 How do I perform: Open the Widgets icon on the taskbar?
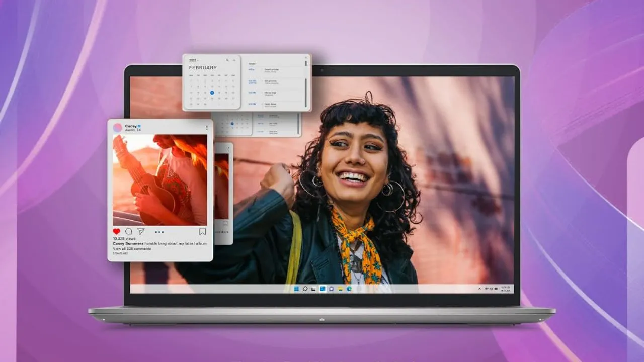coord(323,289)
